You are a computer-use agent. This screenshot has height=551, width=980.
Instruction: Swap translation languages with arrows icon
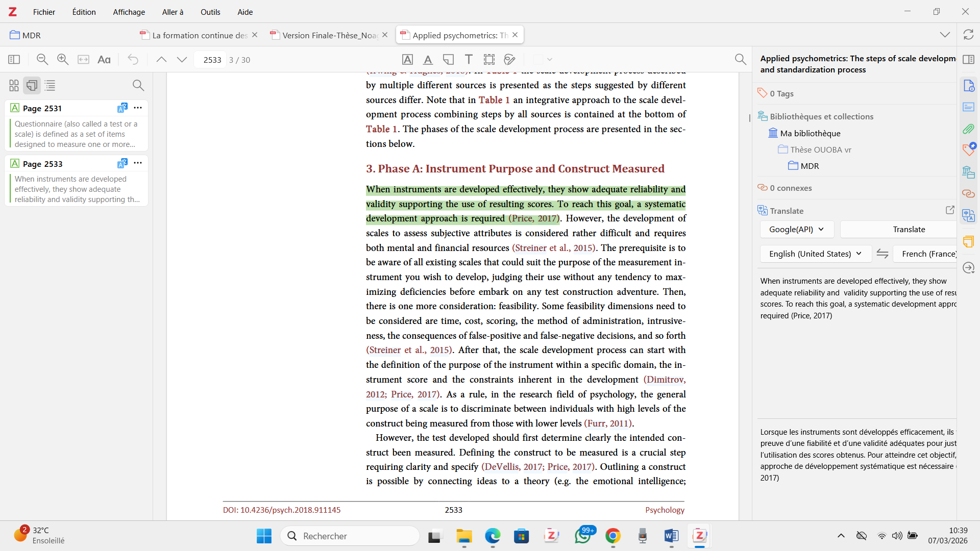click(x=883, y=254)
